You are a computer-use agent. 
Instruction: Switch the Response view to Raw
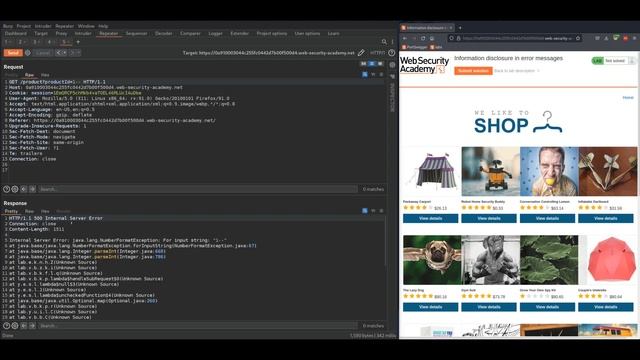(x=29, y=211)
